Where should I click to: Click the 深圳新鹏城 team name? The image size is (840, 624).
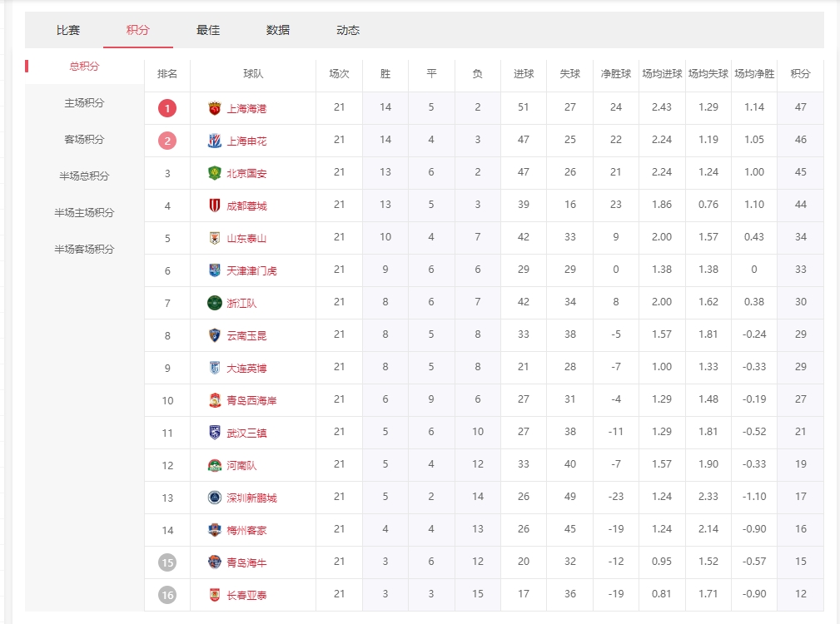pyautogui.click(x=251, y=498)
